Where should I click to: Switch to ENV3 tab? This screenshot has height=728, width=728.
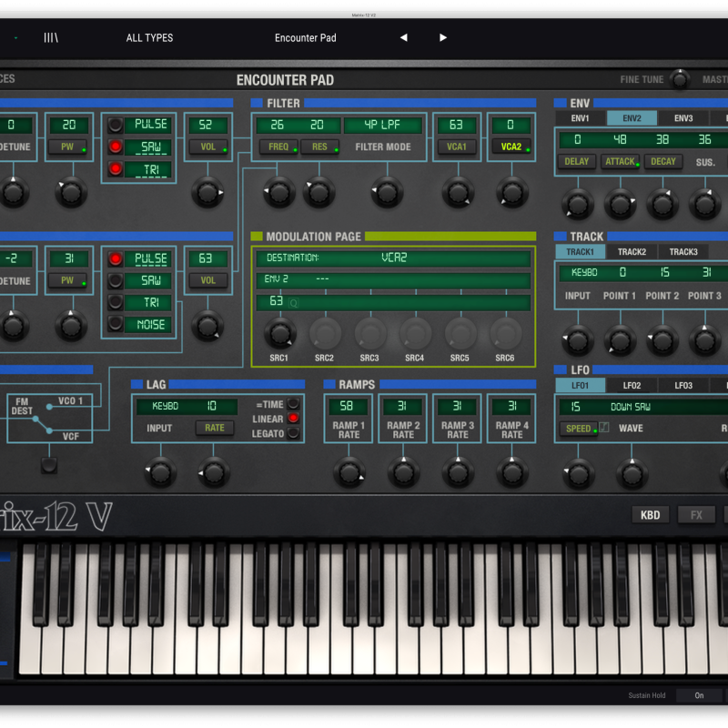tap(683, 118)
